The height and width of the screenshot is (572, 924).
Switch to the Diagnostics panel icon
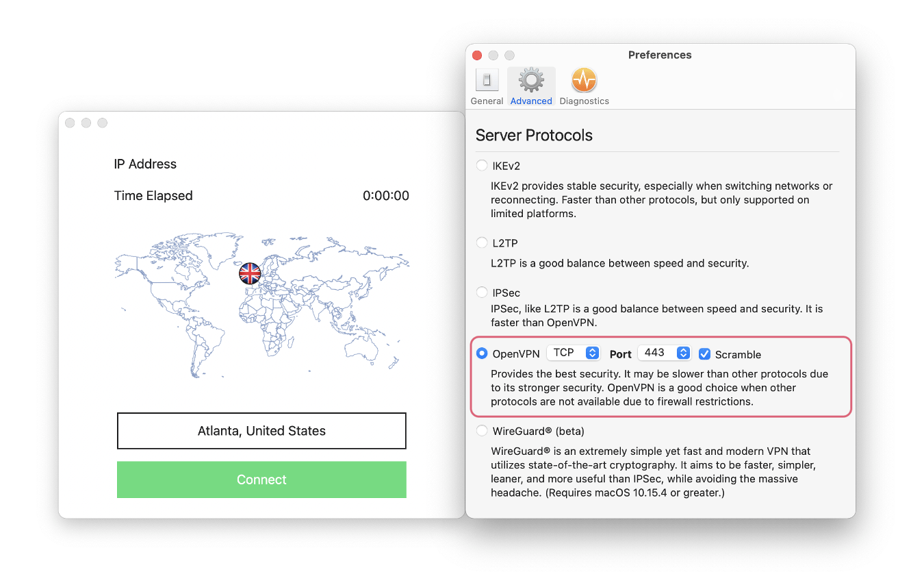tap(584, 80)
